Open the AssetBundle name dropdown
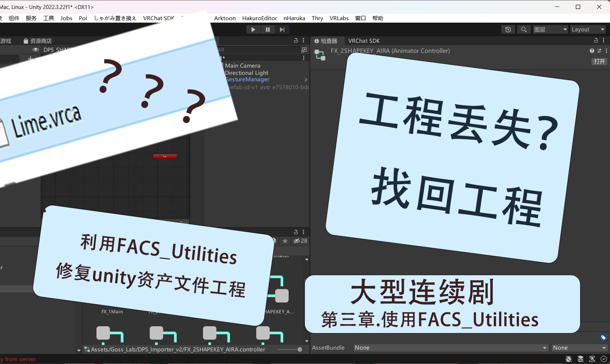The height and width of the screenshot is (364, 610). (451, 348)
